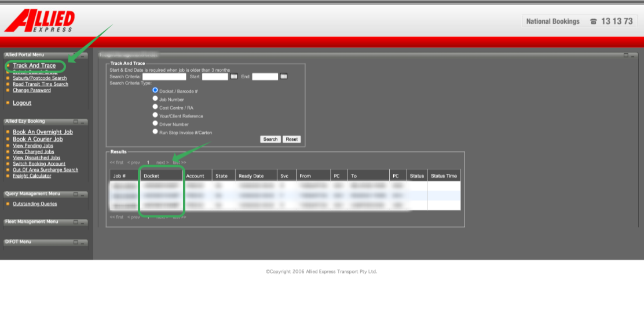This screenshot has height=328, width=644.
Task: Open Book An Overnight Job
Action: tap(43, 132)
